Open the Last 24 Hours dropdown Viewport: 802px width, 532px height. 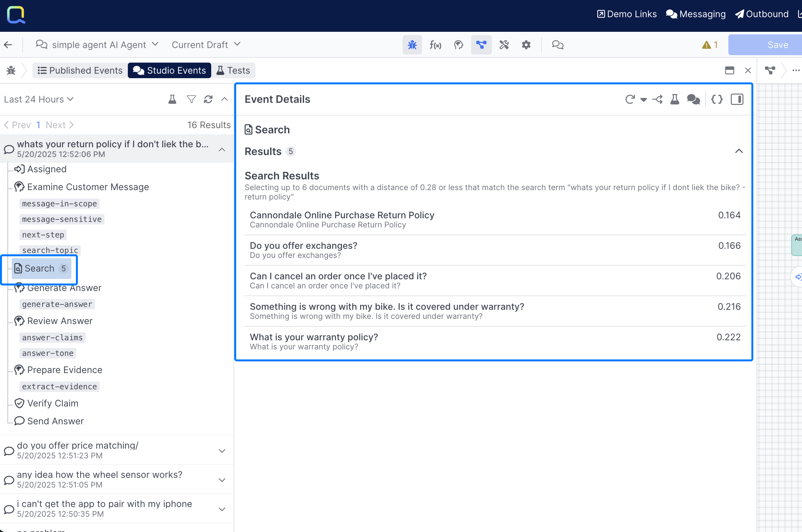pyautogui.click(x=39, y=99)
